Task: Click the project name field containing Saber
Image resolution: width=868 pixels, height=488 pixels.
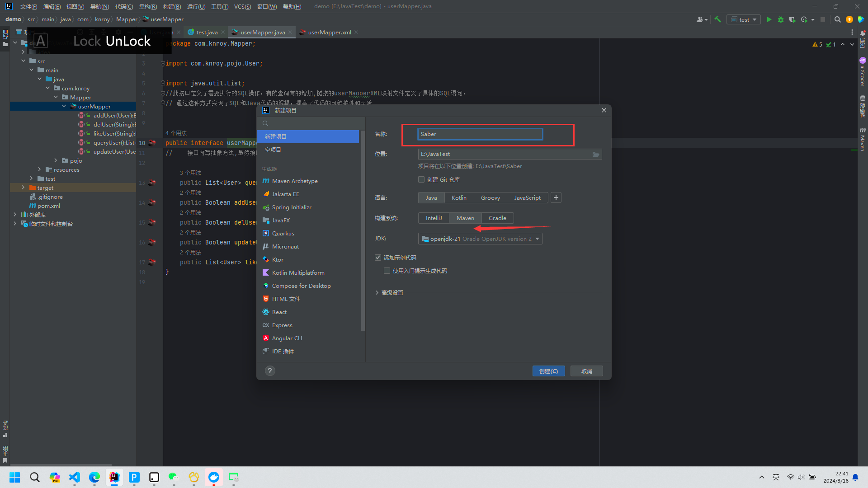Action: [480, 134]
